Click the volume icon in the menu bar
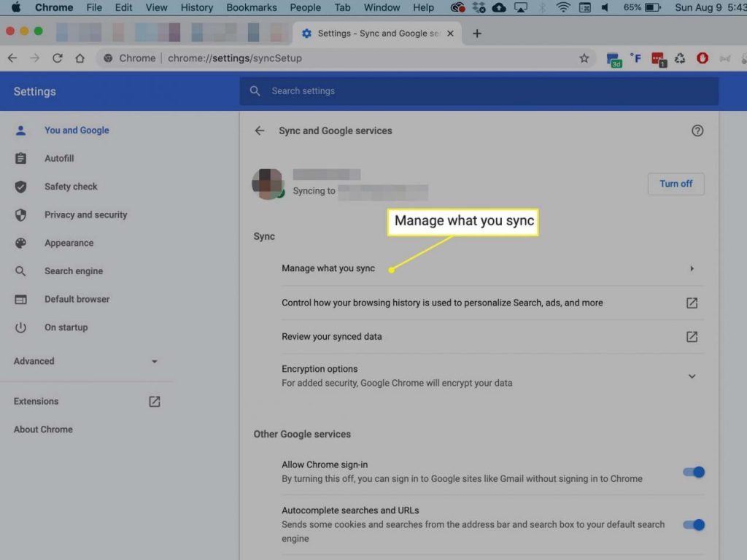 point(605,7)
